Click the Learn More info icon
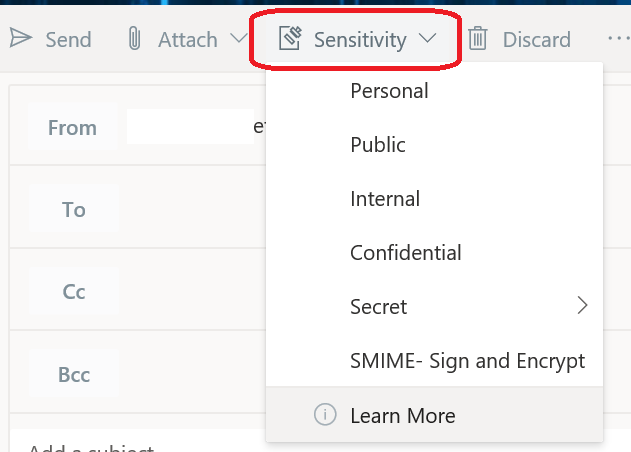This screenshot has height=452, width=631. [x=325, y=415]
